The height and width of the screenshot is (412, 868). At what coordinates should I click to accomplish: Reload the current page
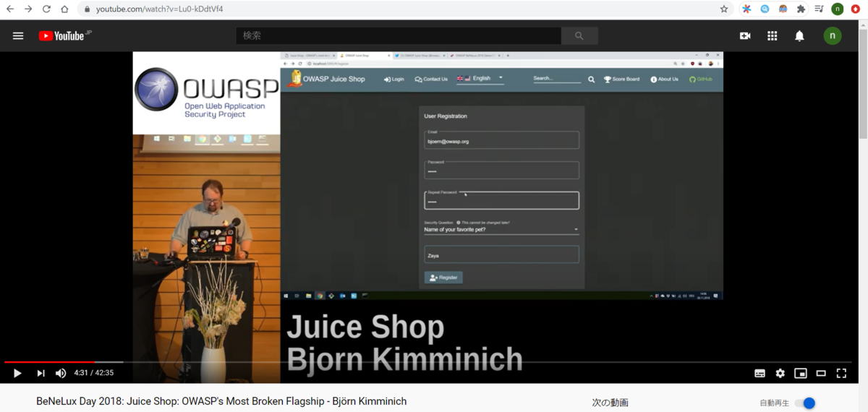(x=46, y=9)
